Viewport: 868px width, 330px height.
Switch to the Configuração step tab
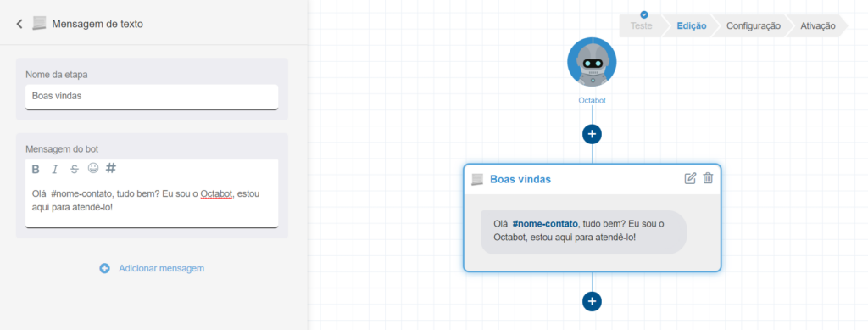754,26
